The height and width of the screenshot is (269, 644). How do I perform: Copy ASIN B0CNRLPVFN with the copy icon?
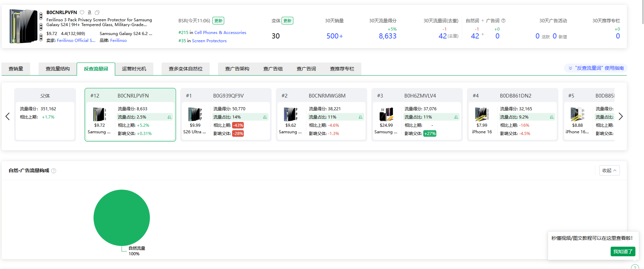[x=97, y=13]
